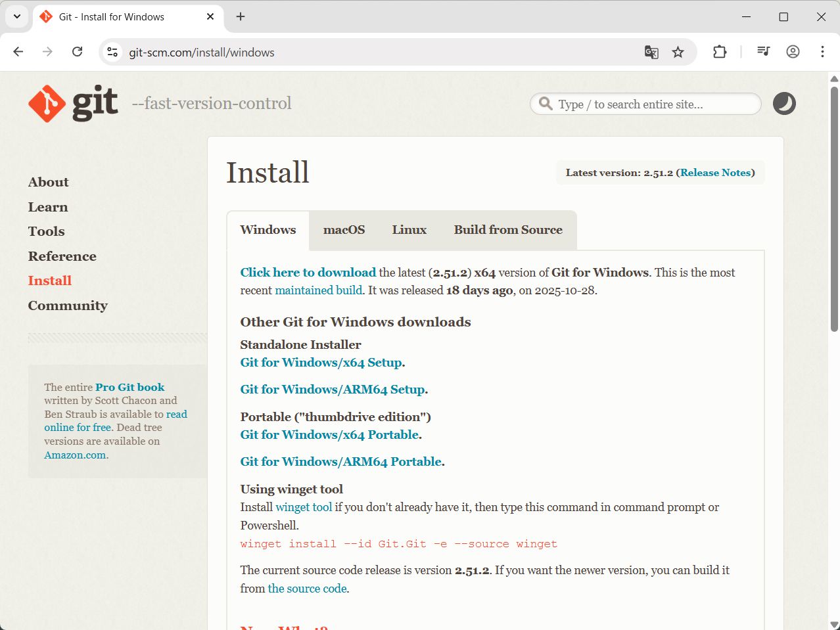
Task: Open Chrome three-dot menu
Action: coord(822,52)
